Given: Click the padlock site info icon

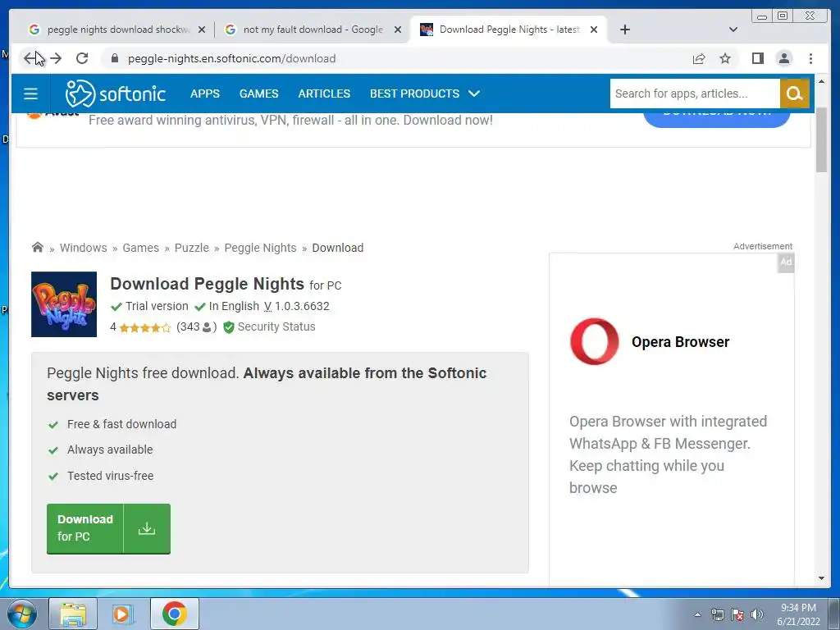Looking at the screenshot, I should [114, 58].
